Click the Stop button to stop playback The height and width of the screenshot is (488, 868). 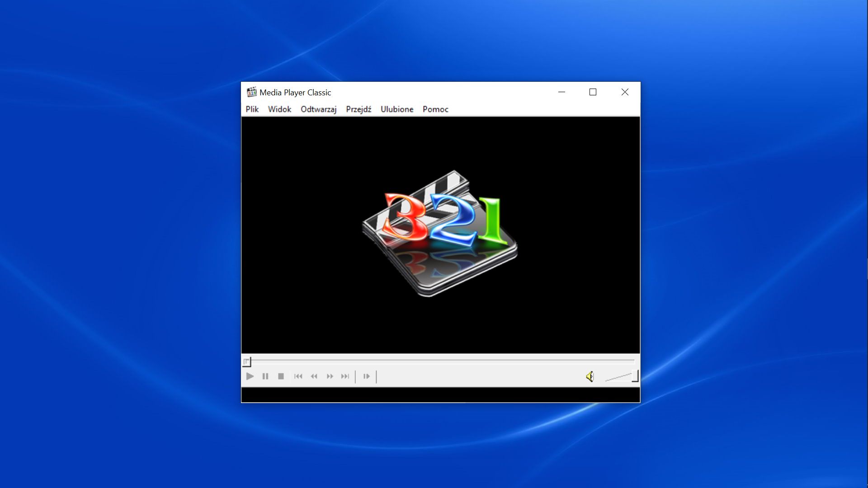tap(280, 376)
